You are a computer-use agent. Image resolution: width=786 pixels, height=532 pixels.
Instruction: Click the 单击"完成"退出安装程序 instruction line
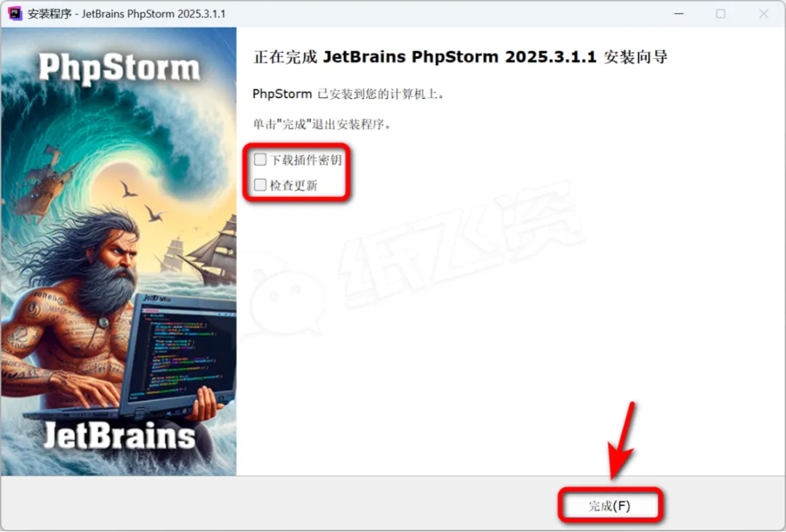(x=322, y=124)
